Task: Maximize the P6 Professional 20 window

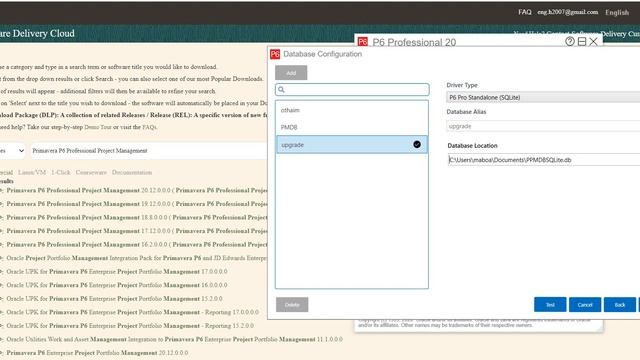Action: (x=582, y=41)
